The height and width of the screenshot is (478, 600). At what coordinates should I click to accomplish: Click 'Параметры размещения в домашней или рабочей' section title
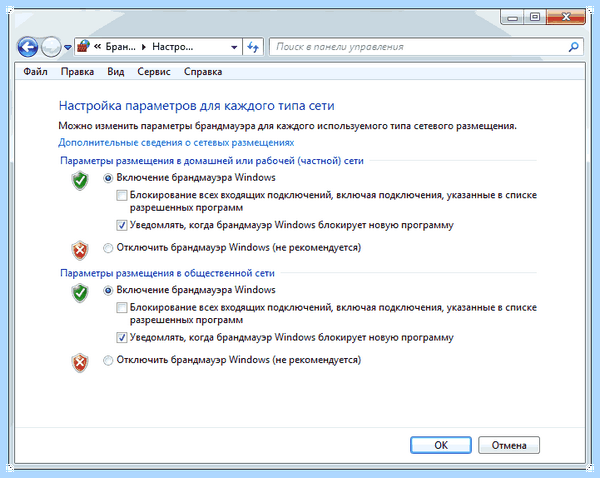click(212, 161)
